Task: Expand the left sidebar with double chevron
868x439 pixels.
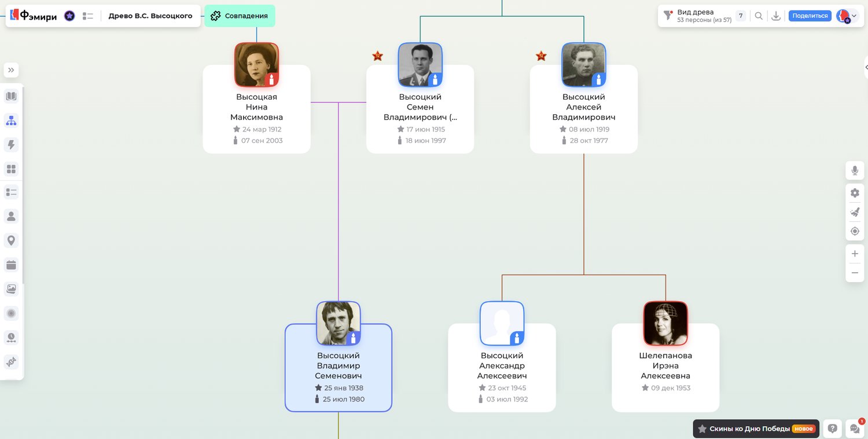Action: pos(11,70)
